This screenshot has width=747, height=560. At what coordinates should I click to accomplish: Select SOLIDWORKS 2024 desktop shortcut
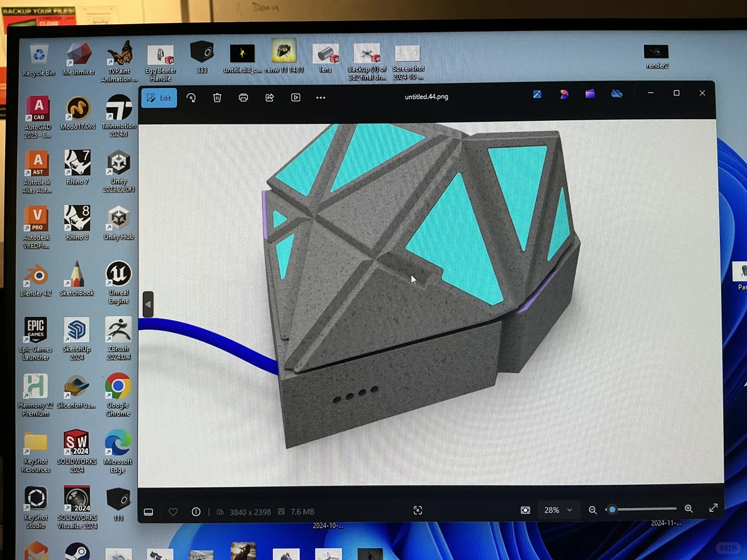tap(77, 452)
